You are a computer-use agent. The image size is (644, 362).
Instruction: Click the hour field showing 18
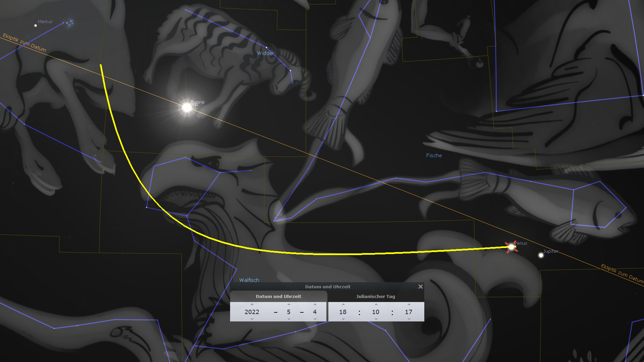coord(343,312)
